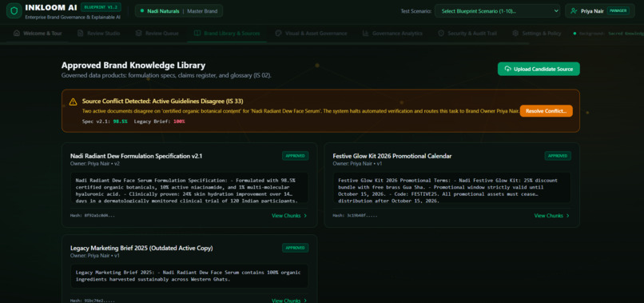Click the Upload Candidate Source button
The height and width of the screenshot is (303, 644).
pos(539,69)
